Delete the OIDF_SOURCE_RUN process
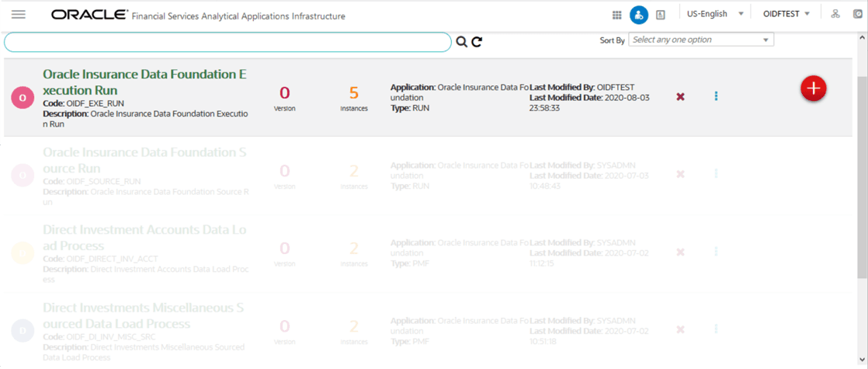Viewport: 868px width, 369px height. tap(680, 174)
